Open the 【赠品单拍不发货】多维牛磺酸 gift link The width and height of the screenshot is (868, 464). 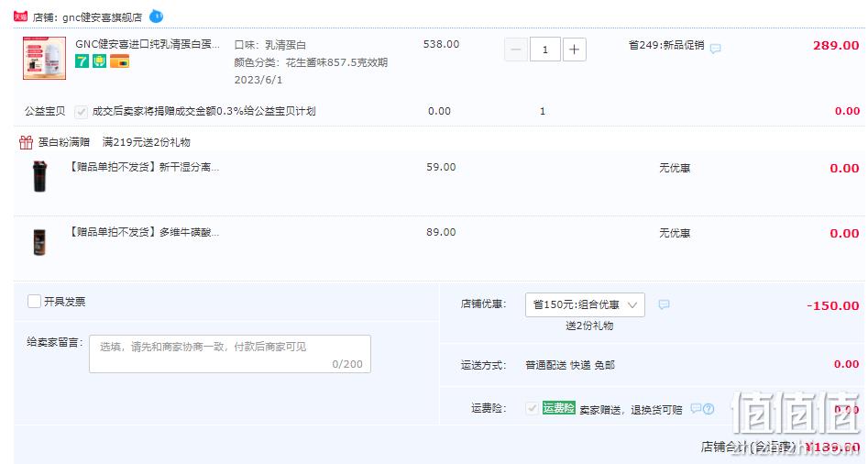(x=143, y=233)
